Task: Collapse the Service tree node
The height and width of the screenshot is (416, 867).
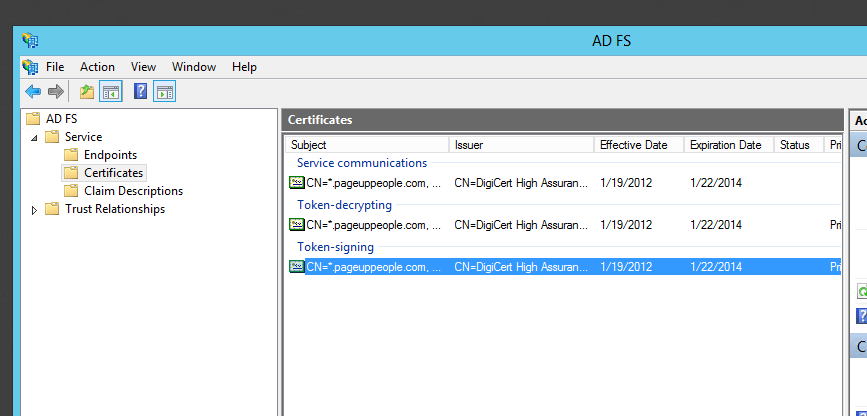Action: (x=34, y=137)
